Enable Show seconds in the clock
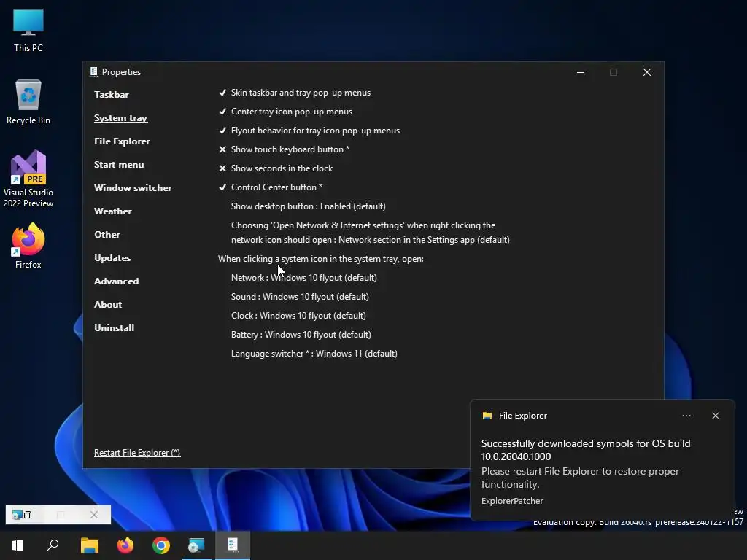 point(275,168)
